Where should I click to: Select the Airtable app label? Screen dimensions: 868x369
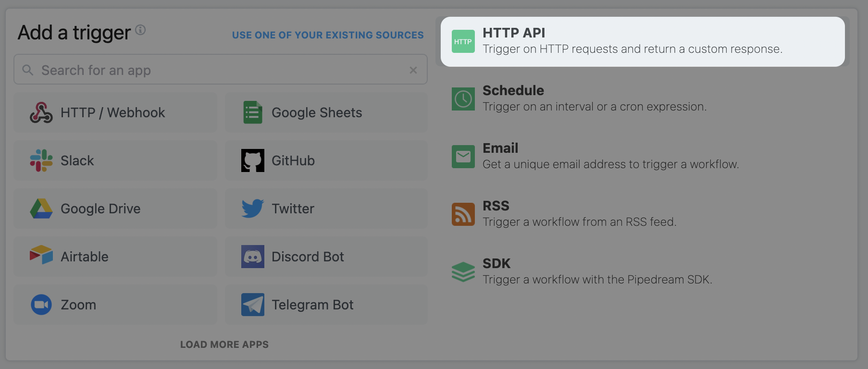click(x=85, y=257)
